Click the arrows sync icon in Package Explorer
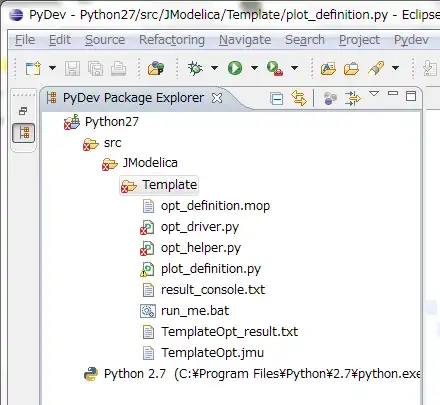This screenshot has width=440, height=405. [x=353, y=98]
